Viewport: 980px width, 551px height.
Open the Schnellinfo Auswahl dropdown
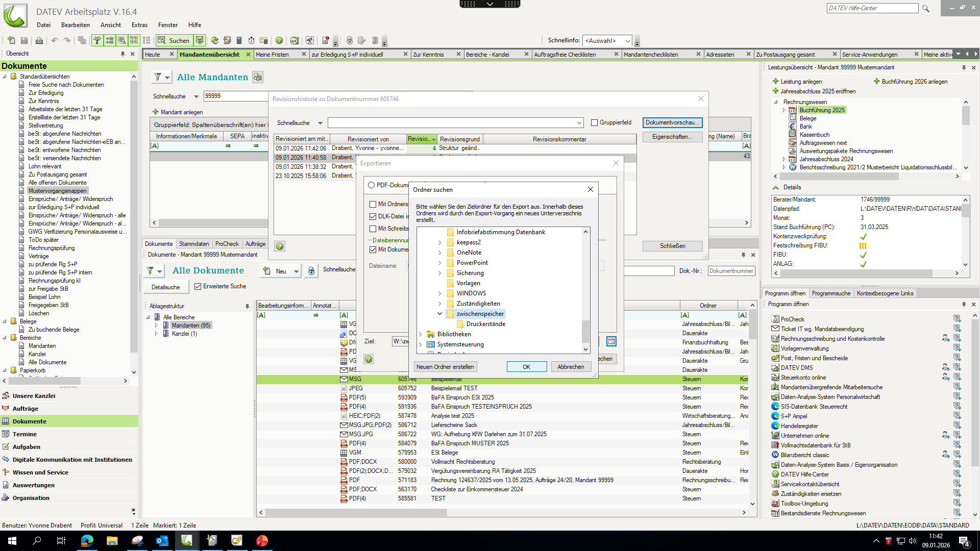coord(627,41)
